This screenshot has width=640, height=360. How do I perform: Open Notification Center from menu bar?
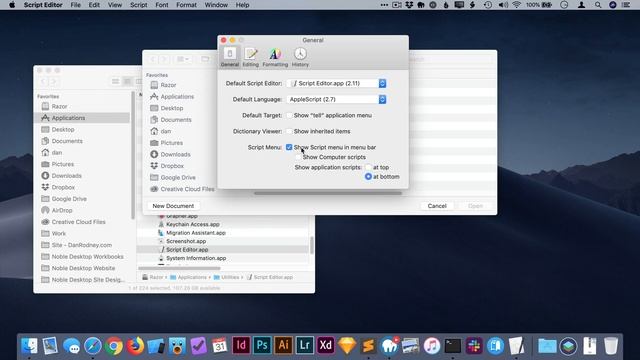(x=626, y=5)
